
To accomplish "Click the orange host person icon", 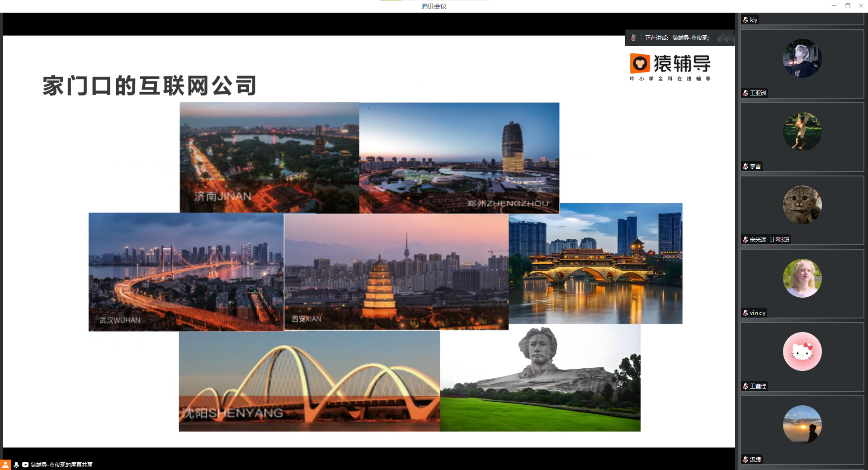I will click(x=5, y=465).
